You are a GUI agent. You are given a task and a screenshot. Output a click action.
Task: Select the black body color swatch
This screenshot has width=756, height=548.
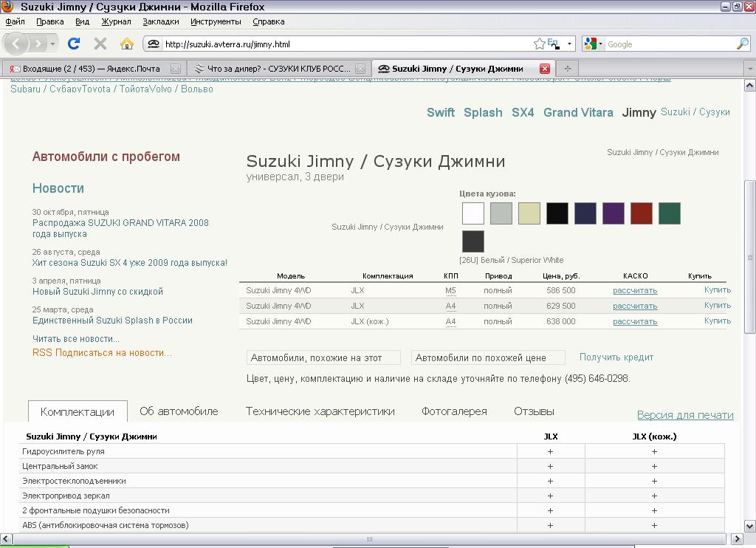[x=557, y=213]
